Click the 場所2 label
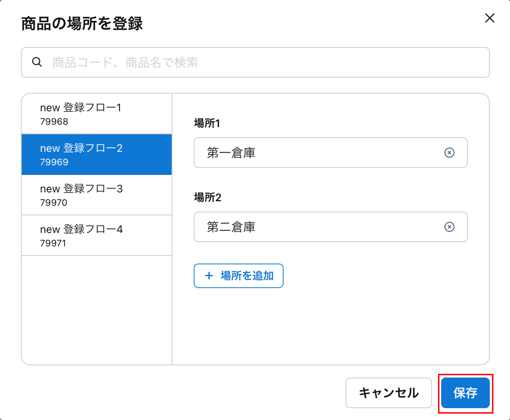The image size is (510, 420). (208, 198)
